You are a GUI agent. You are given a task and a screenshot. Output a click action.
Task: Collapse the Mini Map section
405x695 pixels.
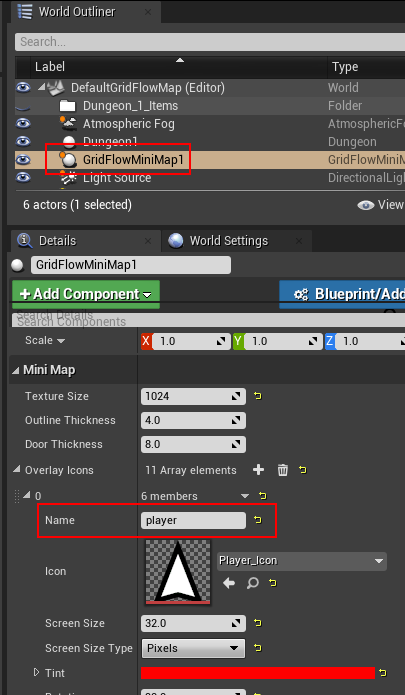16,370
